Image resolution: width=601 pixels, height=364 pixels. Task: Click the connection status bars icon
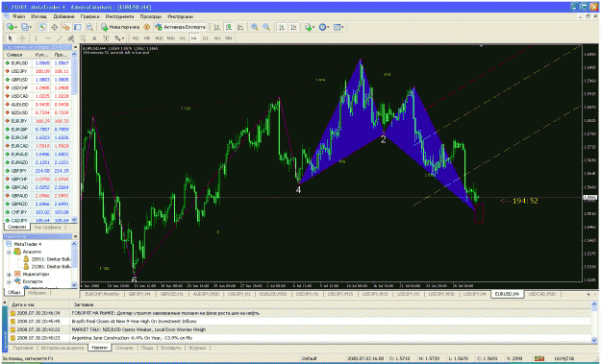coord(539,358)
